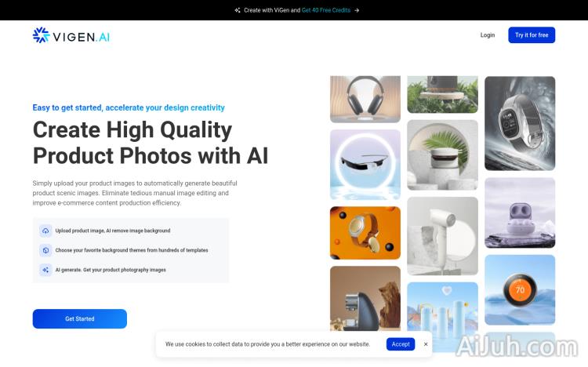Select the smartwatch in water thumbnail
The height and width of the screenshot is (367, 588).
(x=520, y=123)
